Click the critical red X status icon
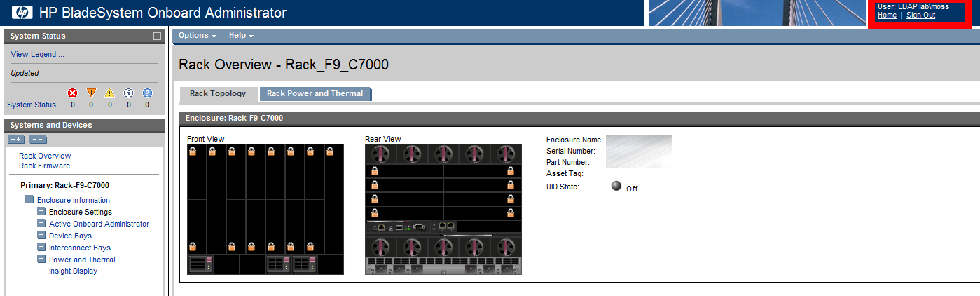Image resolution: width=980 pixels, height=296 pixels. pyautogui.click(x=72, y=93)
